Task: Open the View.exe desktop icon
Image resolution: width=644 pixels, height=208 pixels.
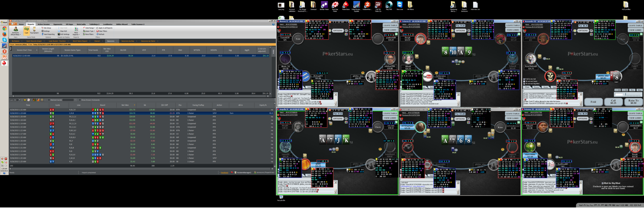Action: pos(400,6)
